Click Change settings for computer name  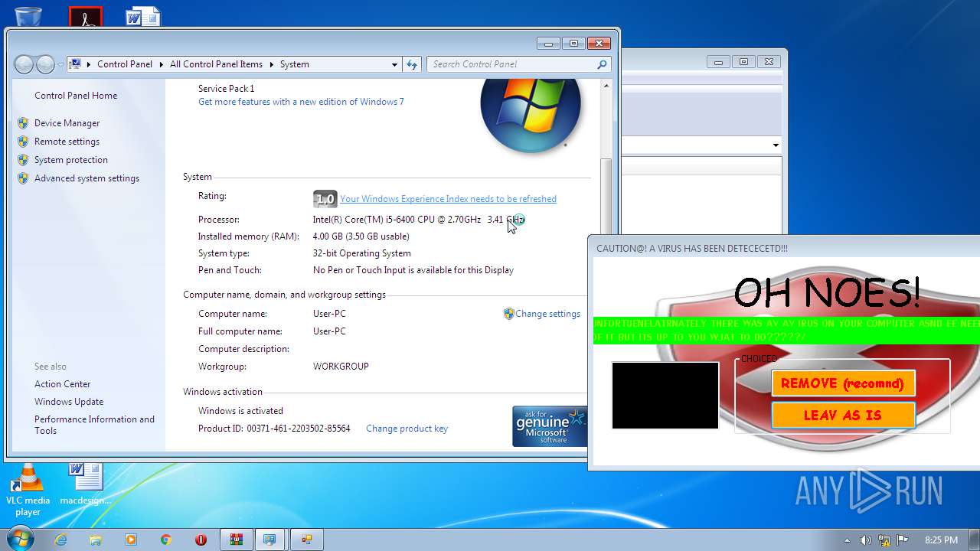(547, 314)
